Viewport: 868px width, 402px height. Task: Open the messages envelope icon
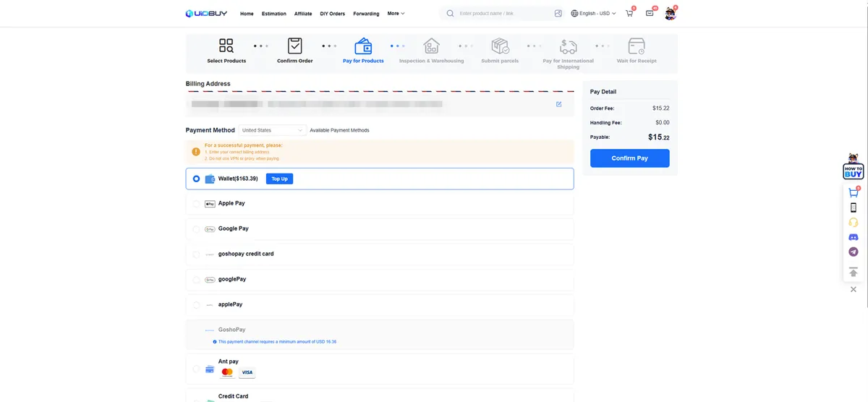tap(650, 13)
